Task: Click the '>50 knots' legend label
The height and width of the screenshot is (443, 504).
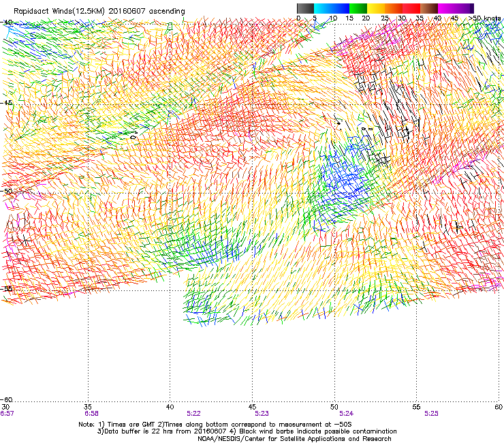Action: [x=484, y=18]
